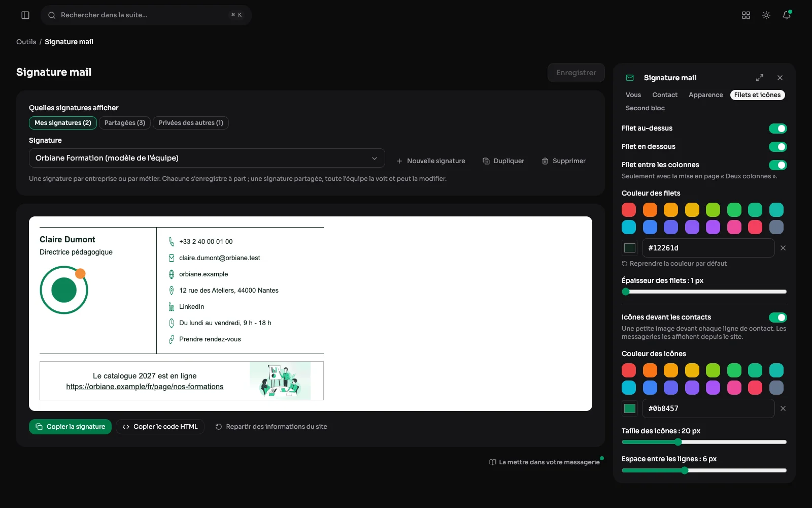Go to the Apparence tab
This screenshot has height=508, width=812.
706,95
